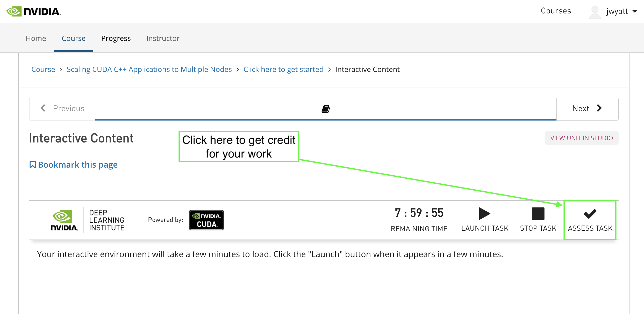Screen dimensions: 644x314
Task: Click Scaling CUDA C++ Applications breadcrumb
Action: [x=149, y=69]
